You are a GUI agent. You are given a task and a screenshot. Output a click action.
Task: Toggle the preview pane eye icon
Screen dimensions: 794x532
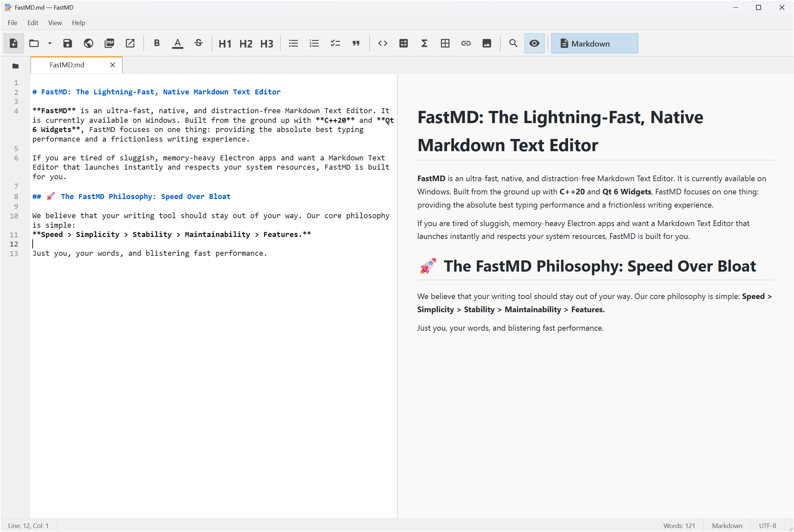coord(534,44)
